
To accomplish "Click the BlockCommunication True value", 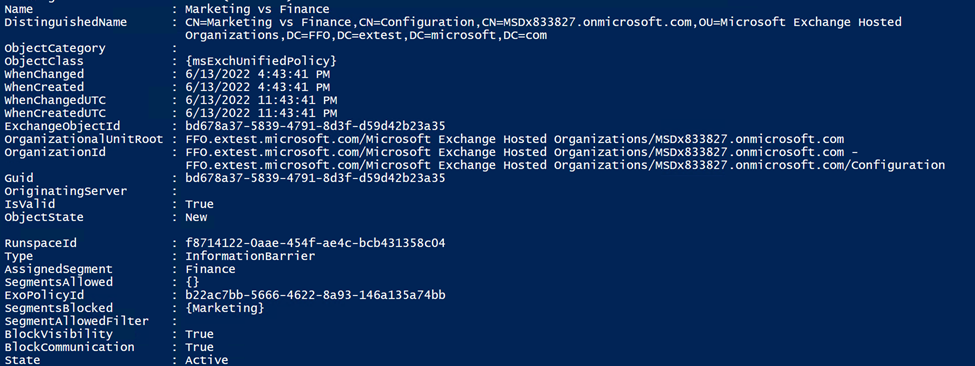I will click(199, 347).
